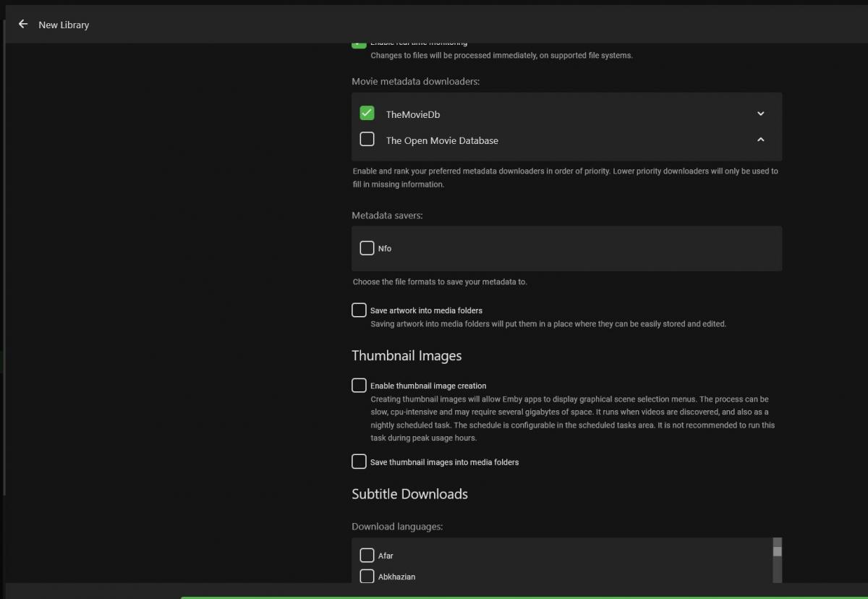
Task: Turn on Enable thumbnail image creation
Action: tap(359, 386)
